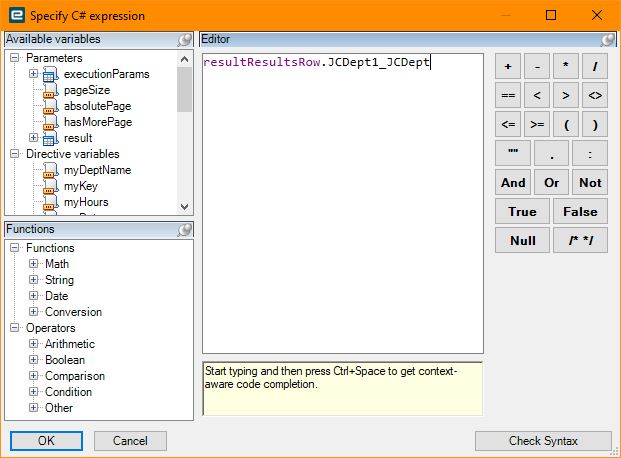Viewport: 621px width, 458px height.
Task: Click the Or button
Action: pos(551,182)
